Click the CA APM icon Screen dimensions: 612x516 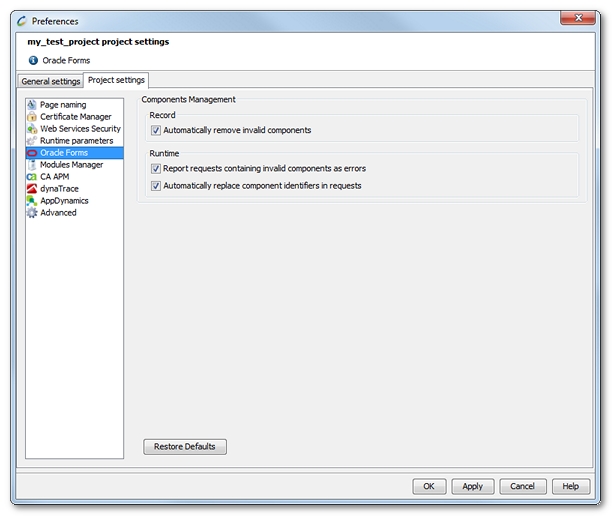click(x=32, y=177)
